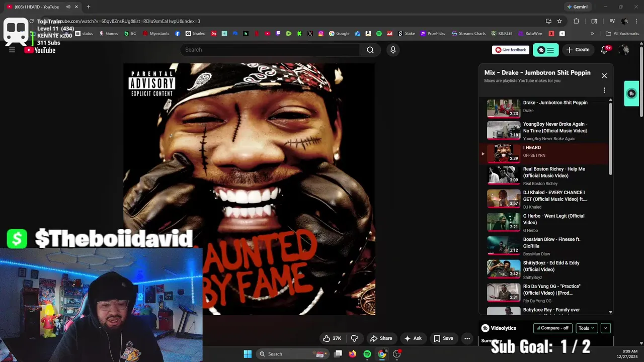Open YouTube notifications bell
644x362 pixels.
605,50
